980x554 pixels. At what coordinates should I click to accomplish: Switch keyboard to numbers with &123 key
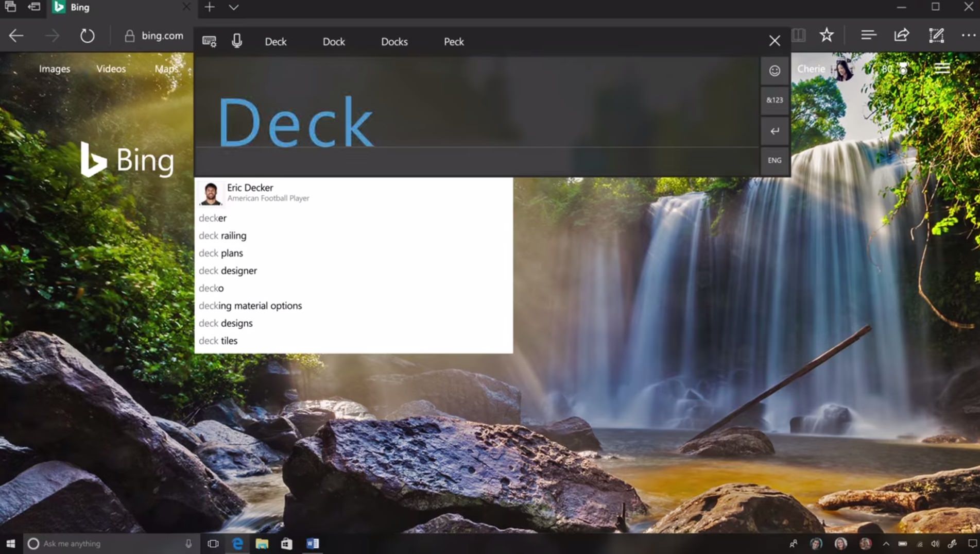[774, 100]
